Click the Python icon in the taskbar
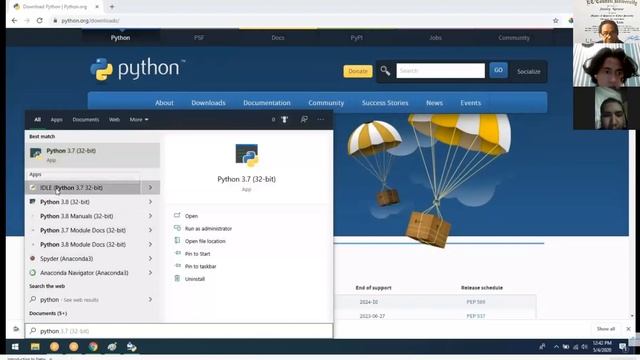Screen dimensions: 640x360 pos(131,347)
